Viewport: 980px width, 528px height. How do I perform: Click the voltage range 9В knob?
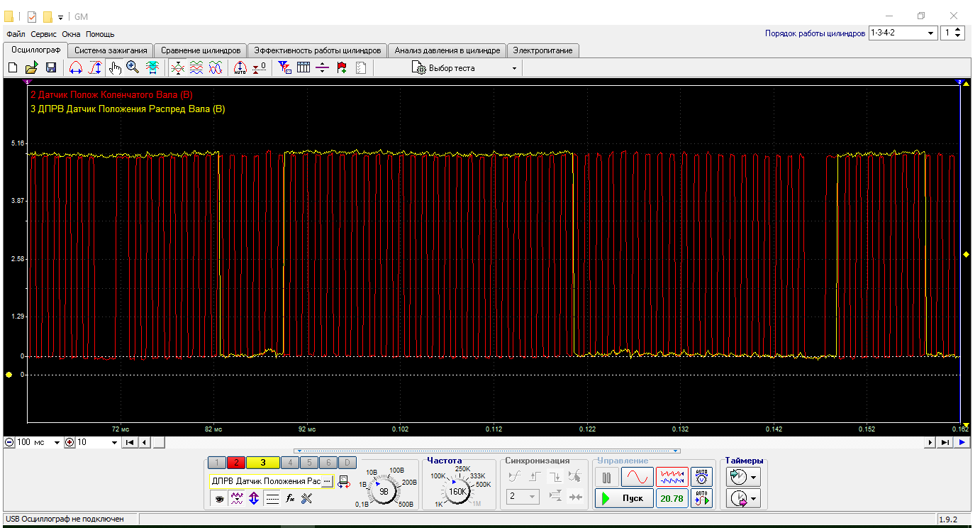coord(384,490)
